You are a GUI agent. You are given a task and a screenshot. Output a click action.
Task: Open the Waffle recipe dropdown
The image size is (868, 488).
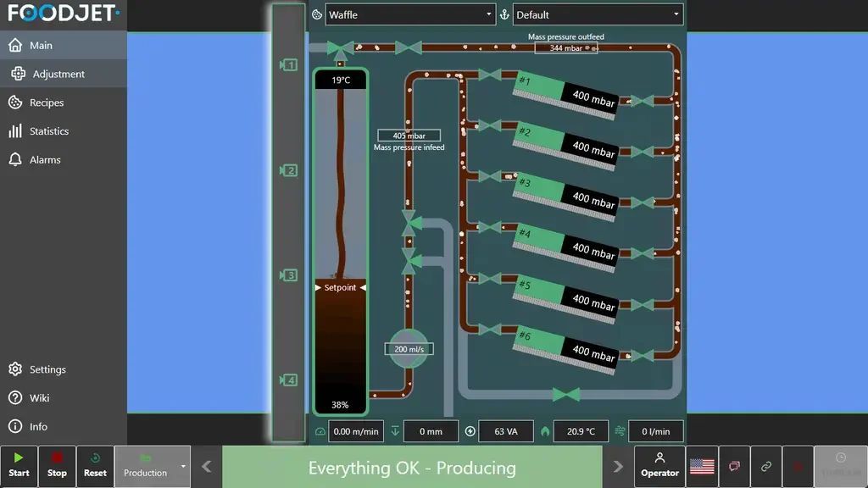coord(410,15)
